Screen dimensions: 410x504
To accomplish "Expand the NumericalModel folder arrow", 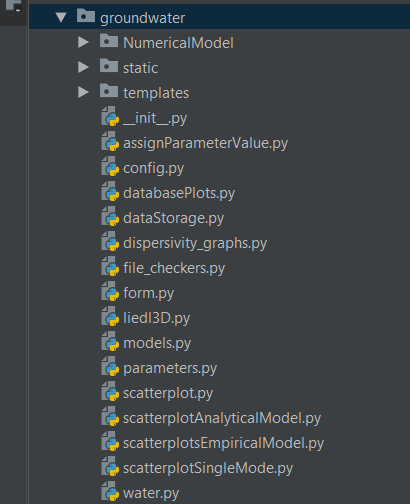I will coord(83,42).
